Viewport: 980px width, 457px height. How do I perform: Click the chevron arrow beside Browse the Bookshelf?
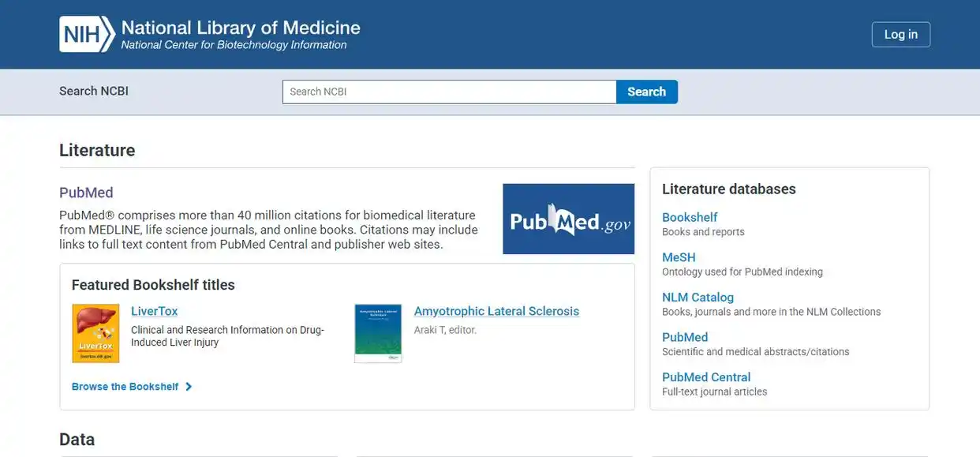point(189,387)
